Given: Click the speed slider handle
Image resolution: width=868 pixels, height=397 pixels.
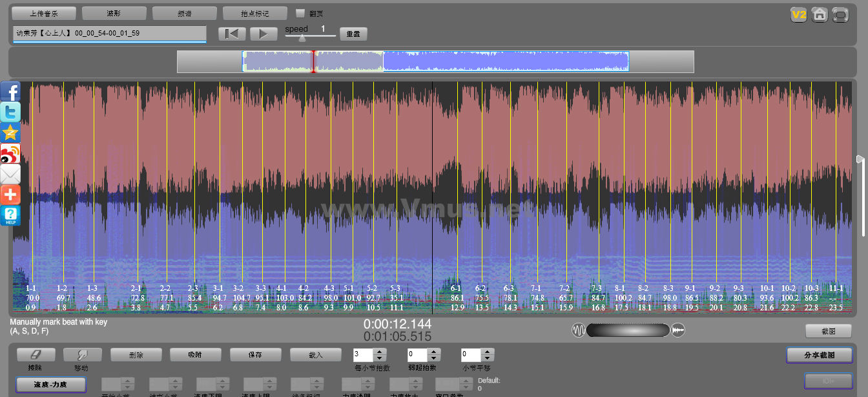Looking at the screenshot, I should point(302,38).
